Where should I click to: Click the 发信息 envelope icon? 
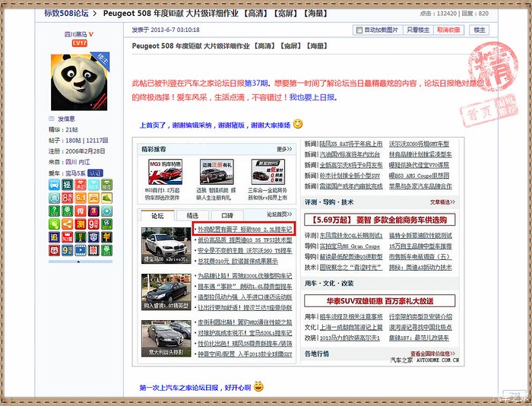tap(52, 119)
